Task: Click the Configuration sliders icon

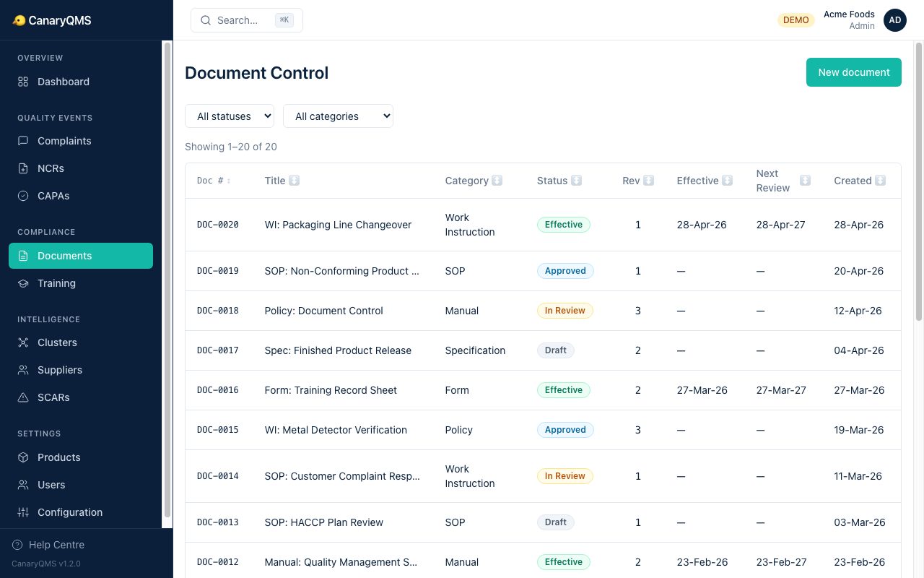Action: [x=23, y=512]
